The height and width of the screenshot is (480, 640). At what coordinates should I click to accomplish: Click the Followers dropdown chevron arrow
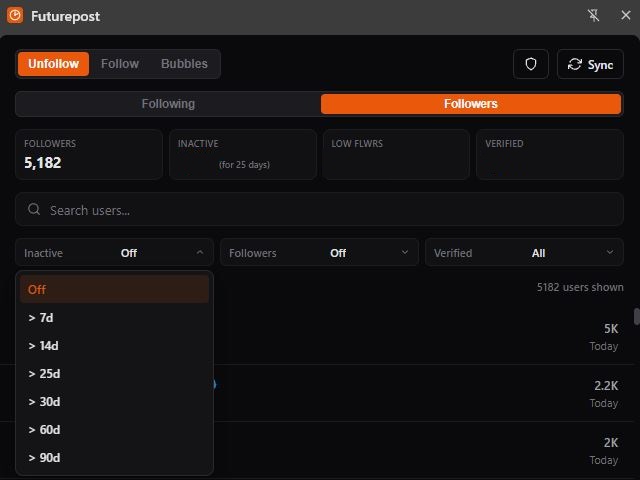point(405,252)
